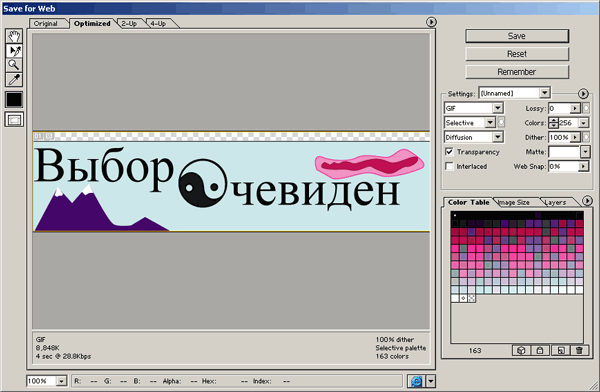Select the Slice Select tool
The height and width of the screenshot is (392, 600).
(14, 51)
